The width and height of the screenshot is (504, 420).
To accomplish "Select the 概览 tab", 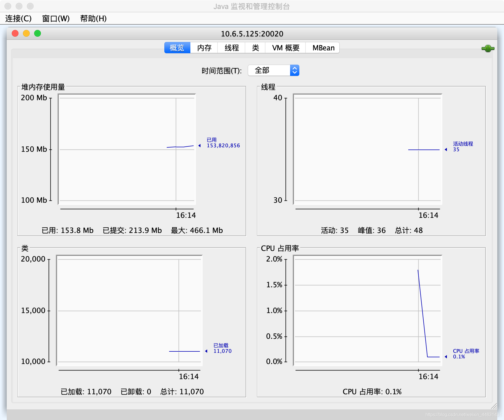I will pyautogui.click(x=177, y=48).
